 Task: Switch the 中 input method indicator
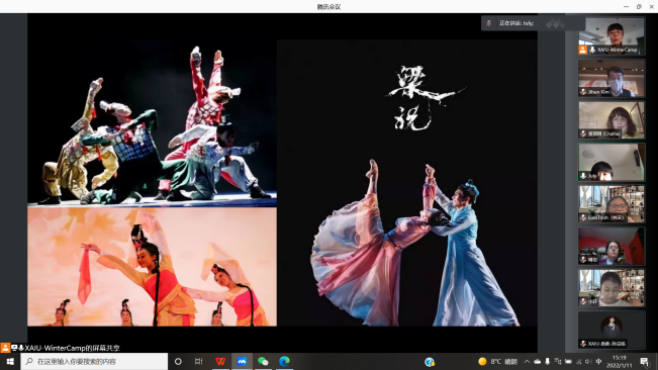(x=599, y=361)
